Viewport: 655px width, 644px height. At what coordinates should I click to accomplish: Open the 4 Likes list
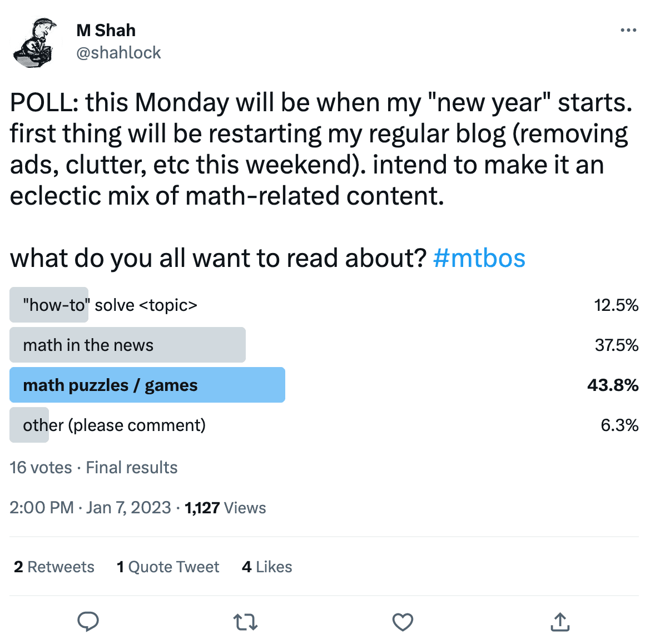[266, 567]
